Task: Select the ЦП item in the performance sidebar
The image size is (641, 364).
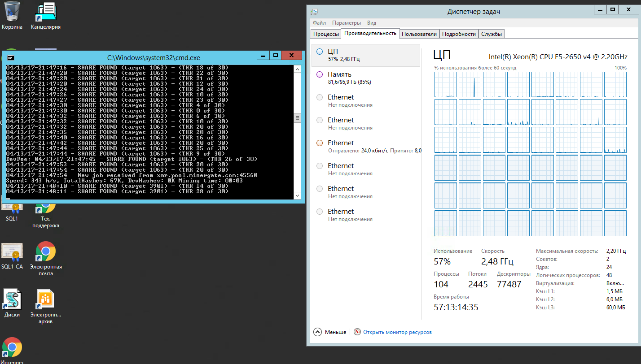Action: [365, 55]
